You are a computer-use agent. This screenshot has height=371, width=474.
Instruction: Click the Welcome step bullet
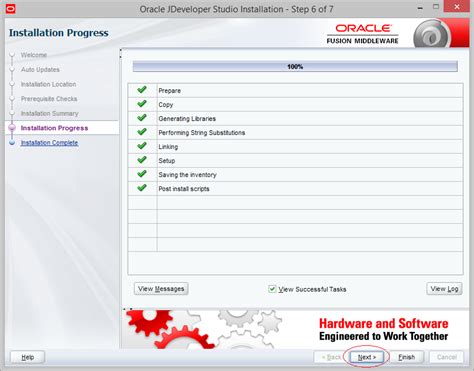pyautogui.click(x=12, y=55)
